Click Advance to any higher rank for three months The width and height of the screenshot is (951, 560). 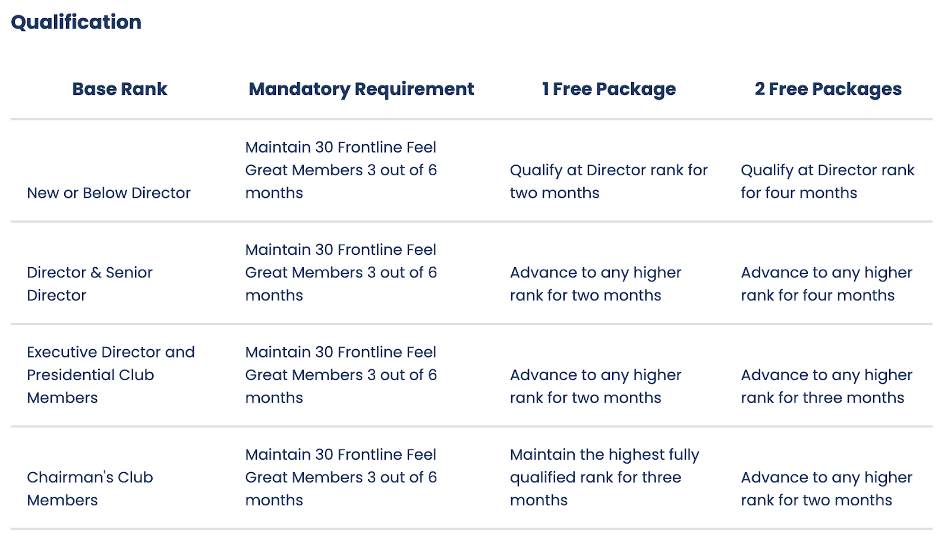pos(826,386)
